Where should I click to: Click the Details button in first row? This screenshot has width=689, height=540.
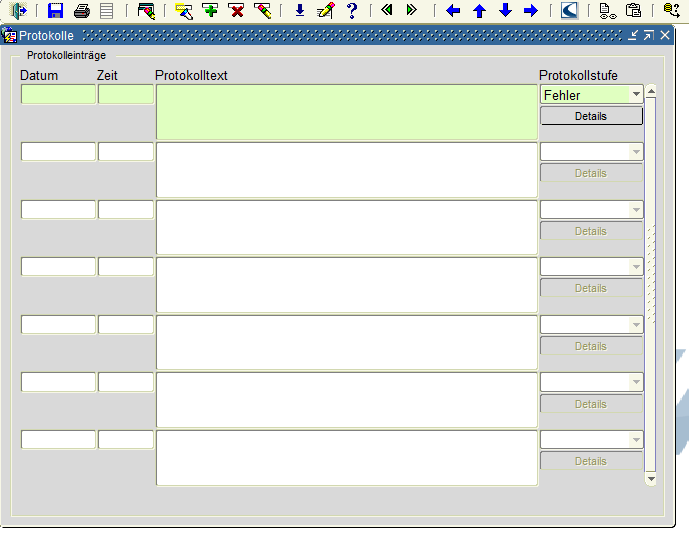point(591,116)
